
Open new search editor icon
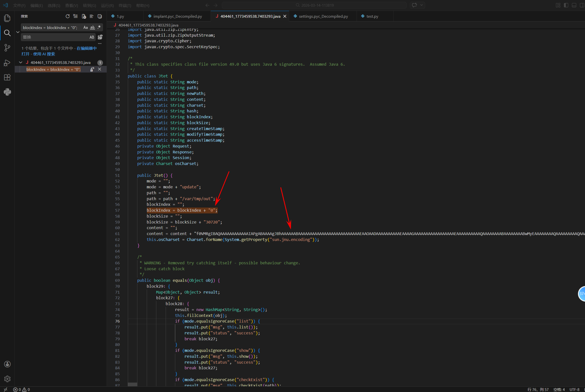tap(84, 16)
